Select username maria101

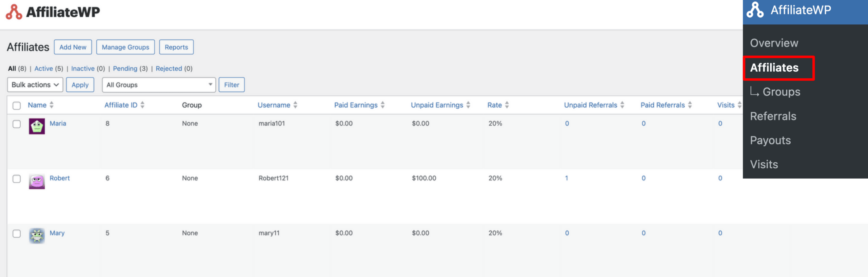(x=272, y=123)
